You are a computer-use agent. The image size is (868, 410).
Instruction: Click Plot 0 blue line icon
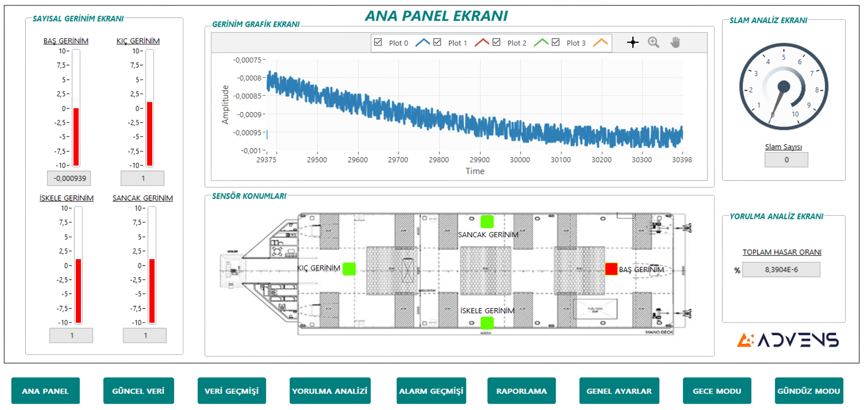tap(422, 42)
